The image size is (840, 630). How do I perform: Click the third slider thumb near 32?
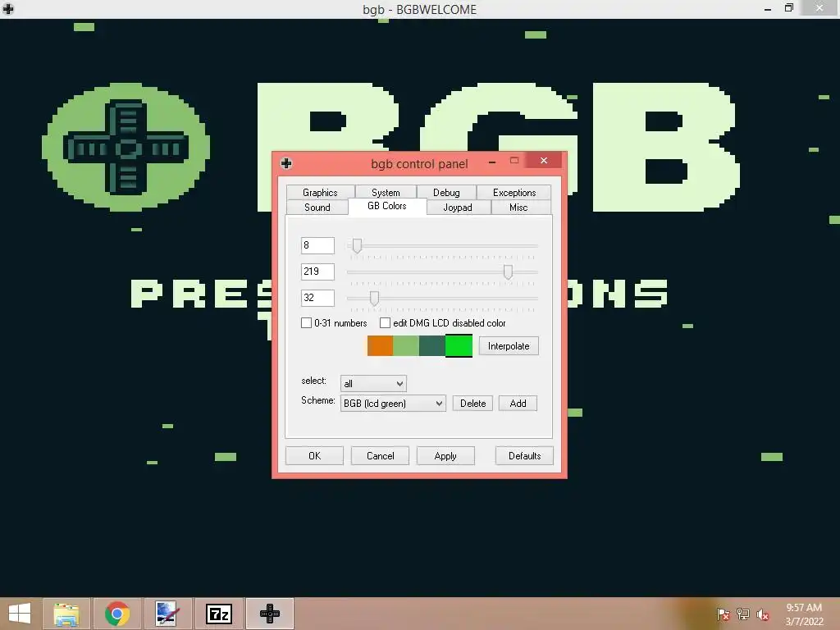[374, 299]
